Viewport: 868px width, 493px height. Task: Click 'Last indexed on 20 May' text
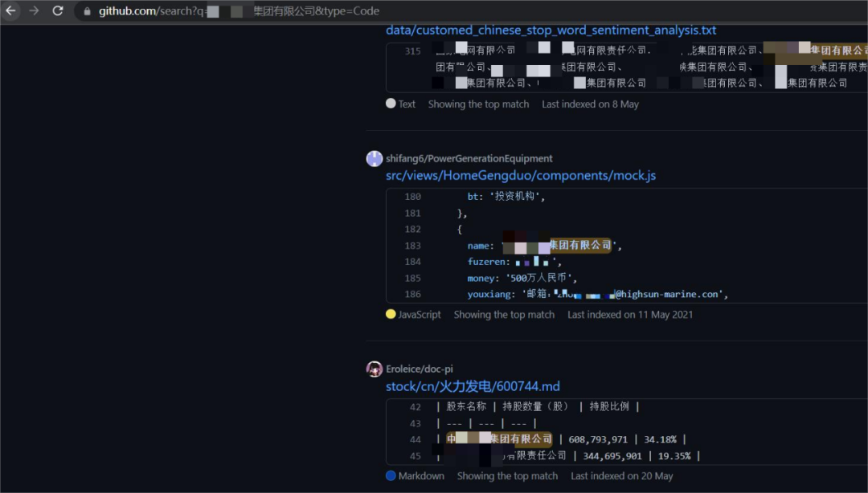(621, 476)
